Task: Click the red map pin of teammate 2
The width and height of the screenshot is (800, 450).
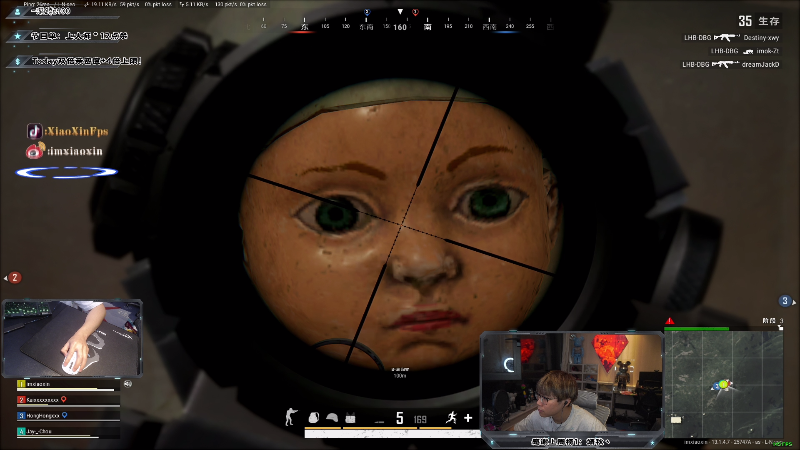Action: 64,399
